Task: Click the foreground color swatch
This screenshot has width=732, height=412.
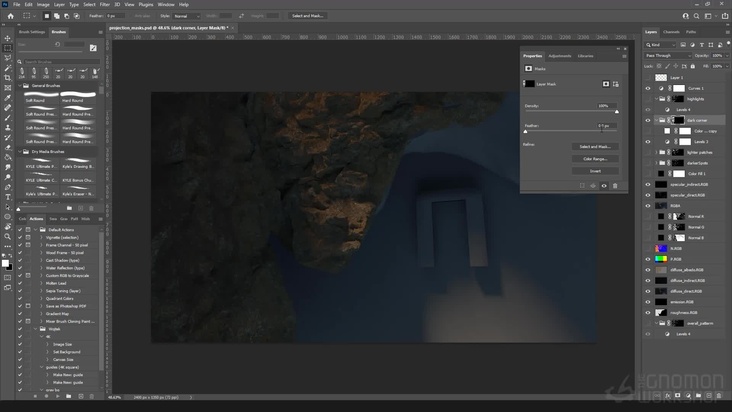Action: pyautogui.click(x=5, y=264)
